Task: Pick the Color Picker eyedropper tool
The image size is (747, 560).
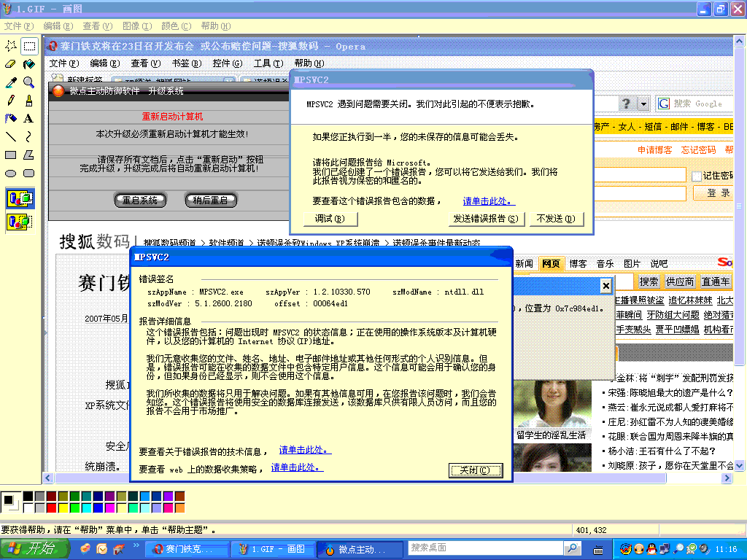Action: (11, 82)
